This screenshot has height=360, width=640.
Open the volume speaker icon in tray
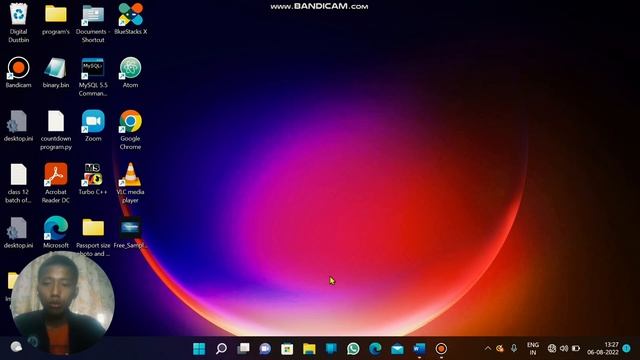(564, 348)
